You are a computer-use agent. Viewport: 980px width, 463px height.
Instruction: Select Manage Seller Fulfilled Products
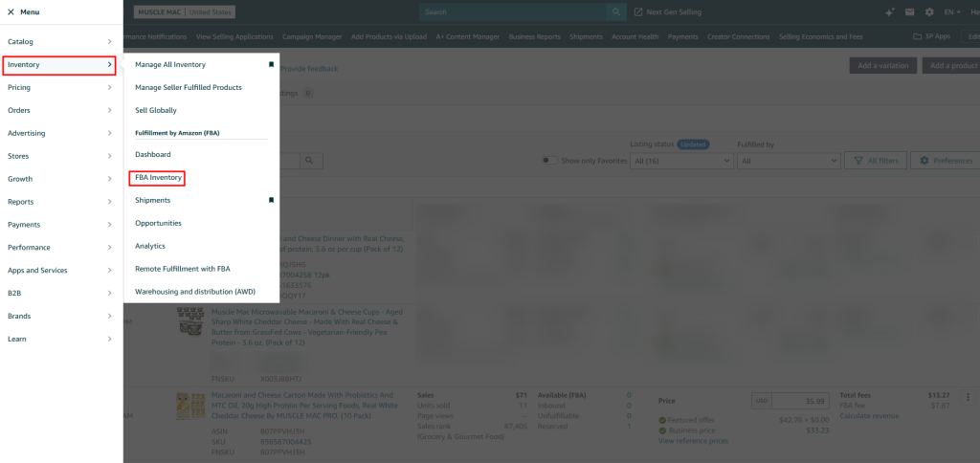(x=189, y=87)
